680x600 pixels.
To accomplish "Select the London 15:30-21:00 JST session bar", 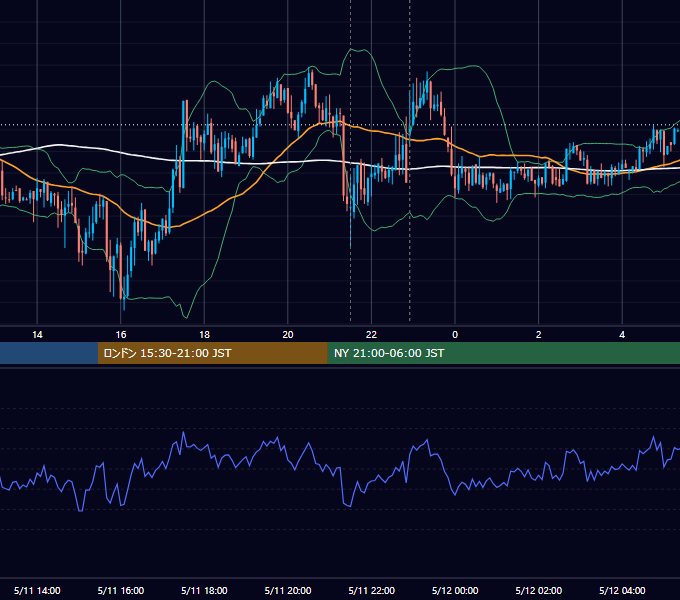I will tap(212, 353).
